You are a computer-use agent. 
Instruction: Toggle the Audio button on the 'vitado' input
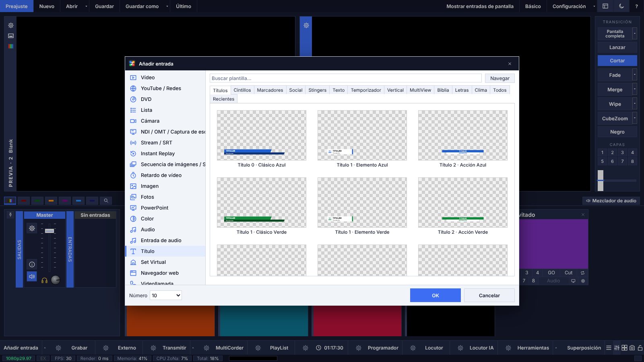click(553, 281)
